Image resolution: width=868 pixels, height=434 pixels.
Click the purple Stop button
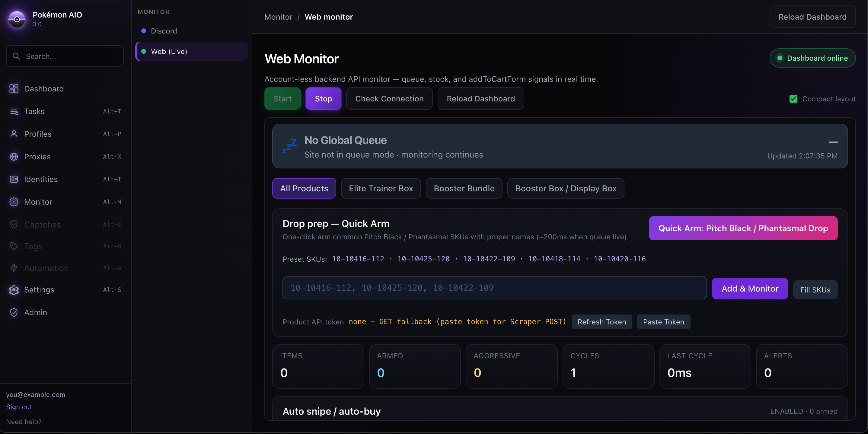(x=323, y=98)
